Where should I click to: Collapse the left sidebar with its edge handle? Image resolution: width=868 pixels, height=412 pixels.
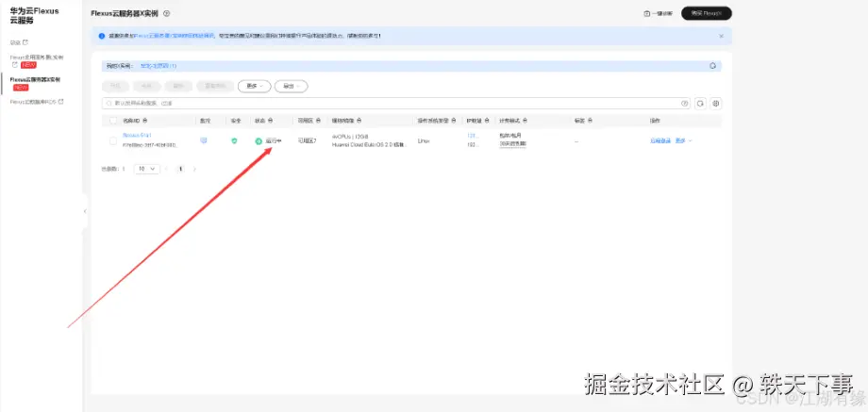pos(85,211)
